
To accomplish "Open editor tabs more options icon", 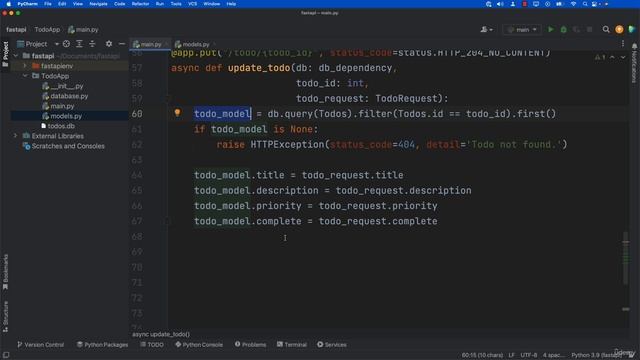I will [x=623, y=44].
